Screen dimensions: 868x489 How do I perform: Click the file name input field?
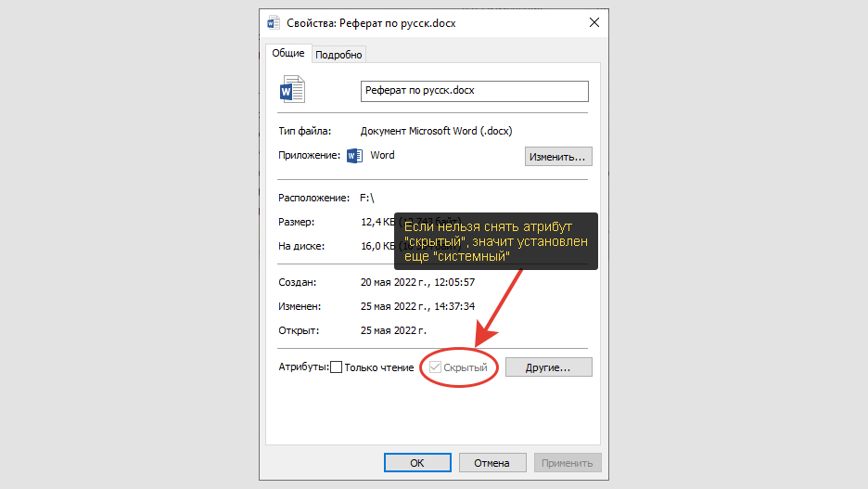coord(475,91)
